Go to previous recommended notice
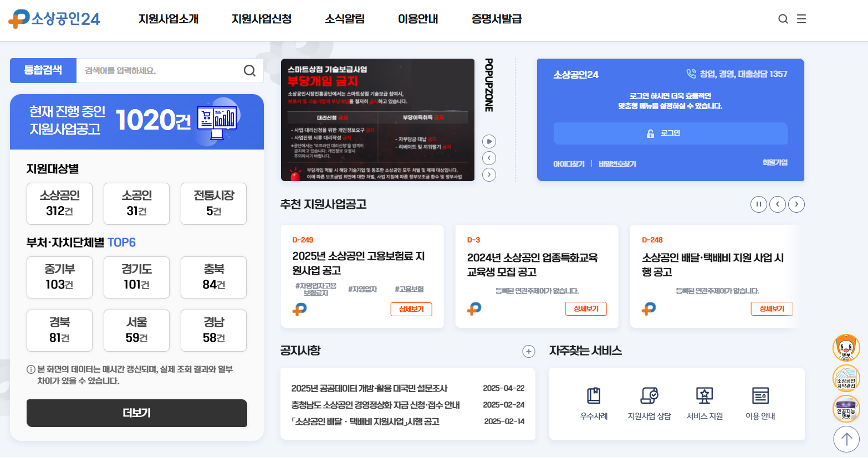868x458 pixels. [778, 204]
